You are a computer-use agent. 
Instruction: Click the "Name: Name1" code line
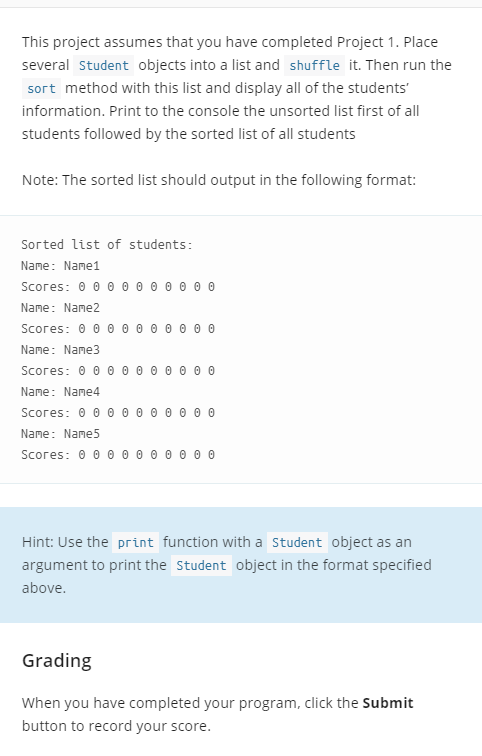pyautogui.click(x=60, y=266)
